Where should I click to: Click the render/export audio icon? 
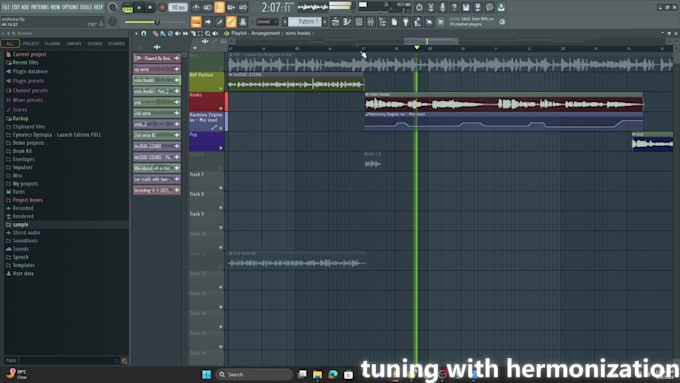pyautogui.click(x=477, y=7)
